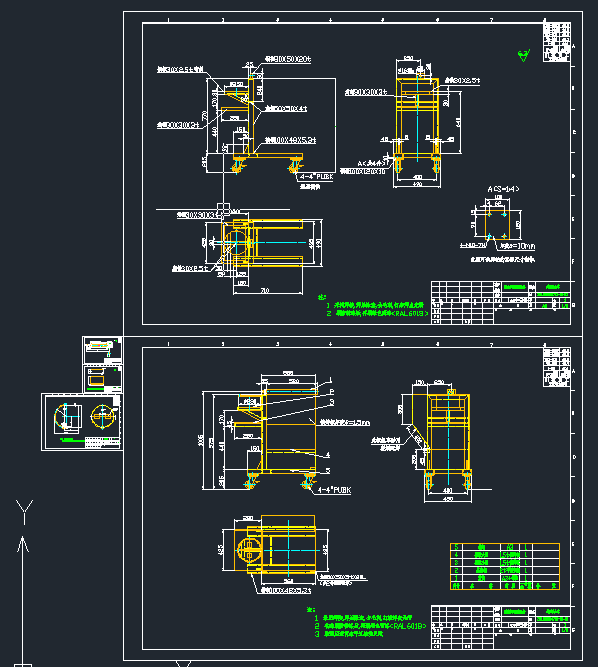Select the 100X49X5.3t leader label in upper side view

tap(290, 140)
